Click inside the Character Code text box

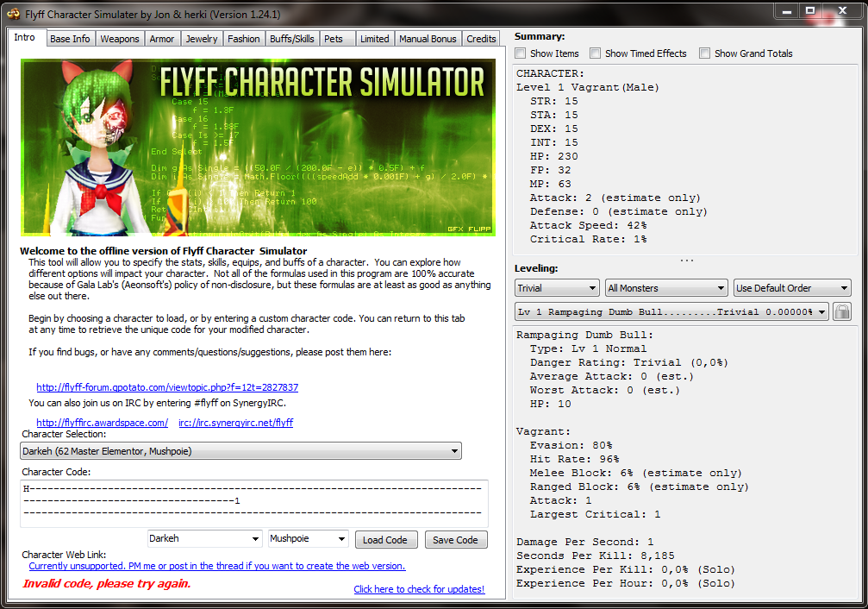(x=254, y=503)
